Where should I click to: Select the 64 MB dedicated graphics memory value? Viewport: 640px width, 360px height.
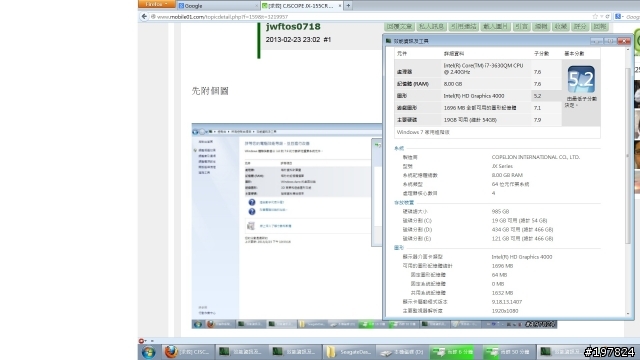click(499, 275)
